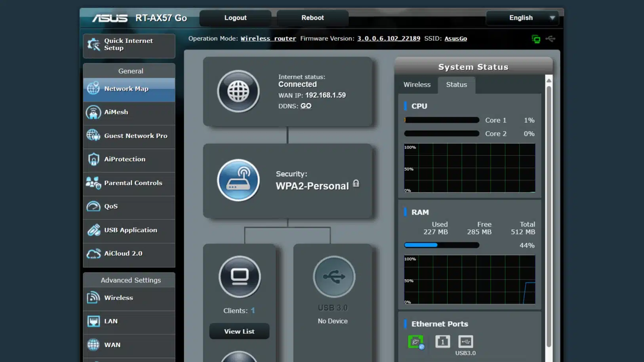This screenshot has width=644, height=362.
Task: Click the Logout button
Action: click(x=235, y=18)
